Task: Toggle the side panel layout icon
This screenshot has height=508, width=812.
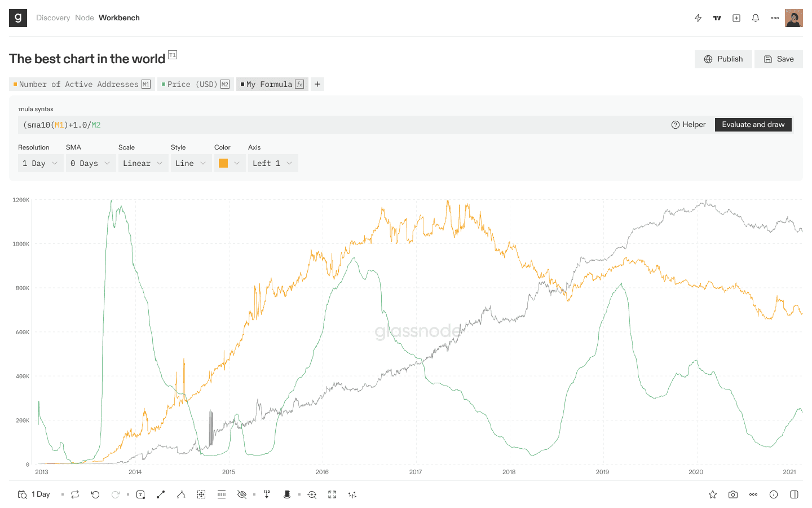Action: click(794, 494)
